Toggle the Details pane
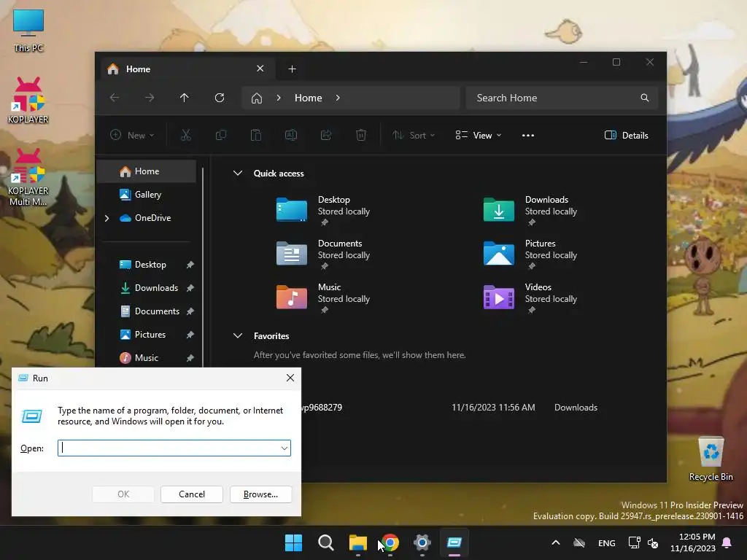 (x=626, y=135)
